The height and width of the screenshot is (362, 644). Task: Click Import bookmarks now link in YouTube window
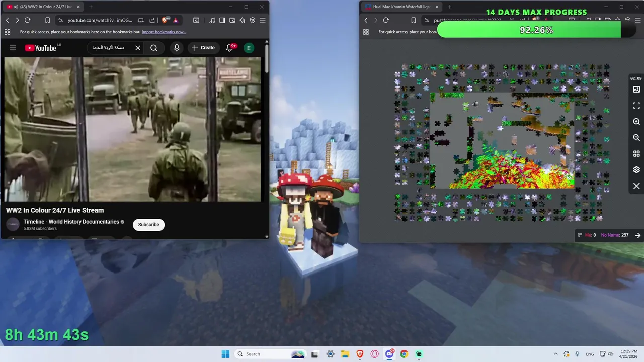click(164, 32)
